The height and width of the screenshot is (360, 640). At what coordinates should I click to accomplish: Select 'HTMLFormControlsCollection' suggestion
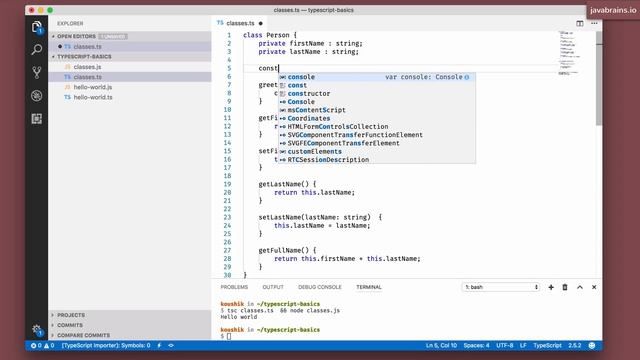(377, 127)
